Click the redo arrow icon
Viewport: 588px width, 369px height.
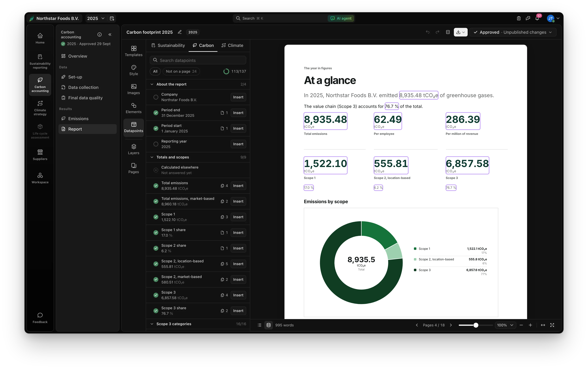437,32
